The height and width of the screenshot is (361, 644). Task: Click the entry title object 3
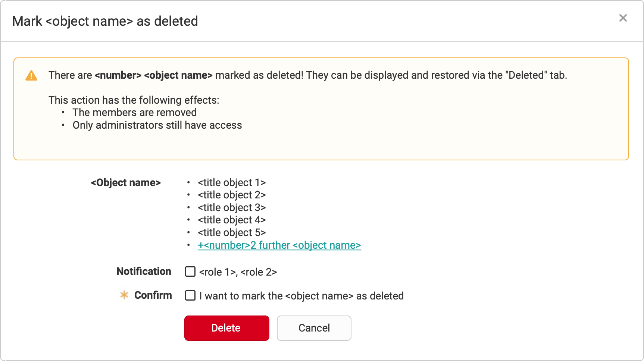point(232,207)
